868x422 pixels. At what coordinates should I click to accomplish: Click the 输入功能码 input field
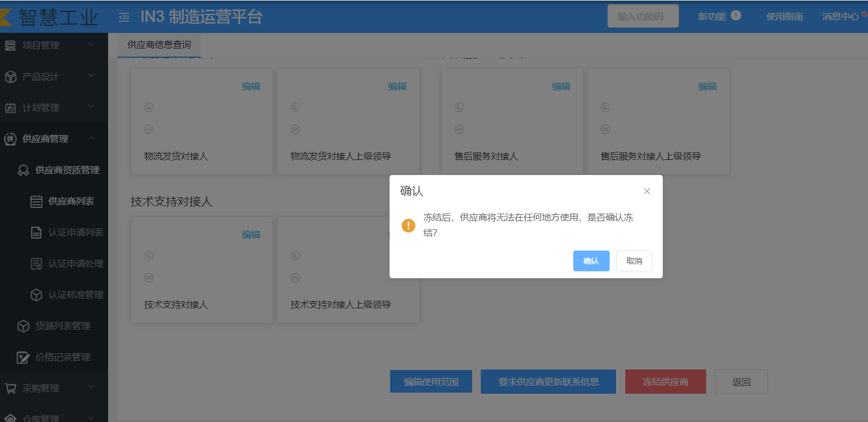coord(643,16)
